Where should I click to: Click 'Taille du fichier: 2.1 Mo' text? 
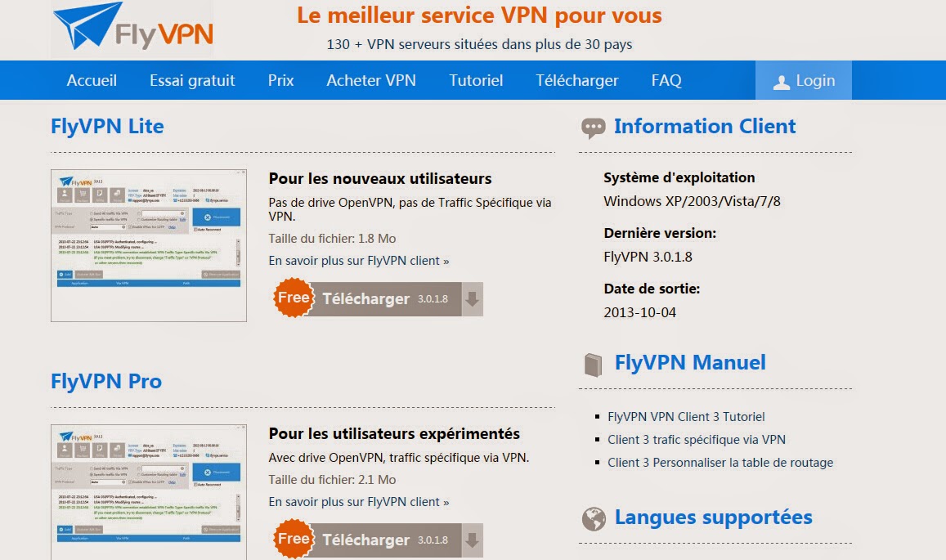click(333, 480)
